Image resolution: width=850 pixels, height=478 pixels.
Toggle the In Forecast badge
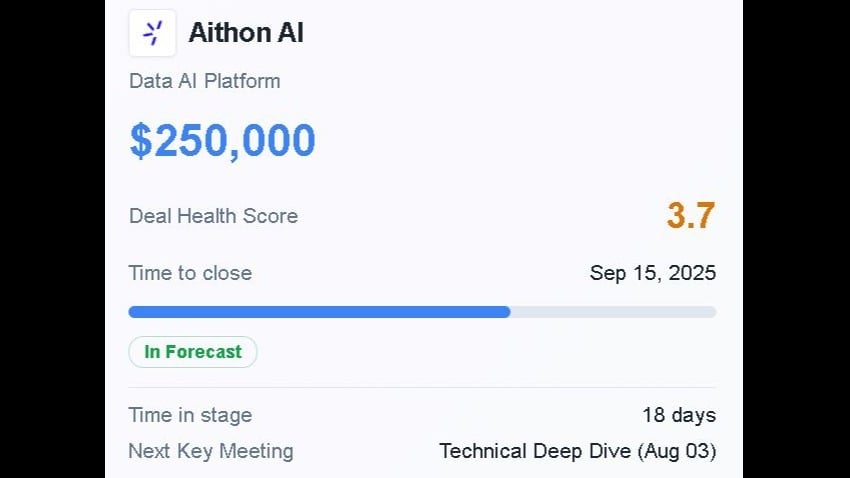(193, 352)
